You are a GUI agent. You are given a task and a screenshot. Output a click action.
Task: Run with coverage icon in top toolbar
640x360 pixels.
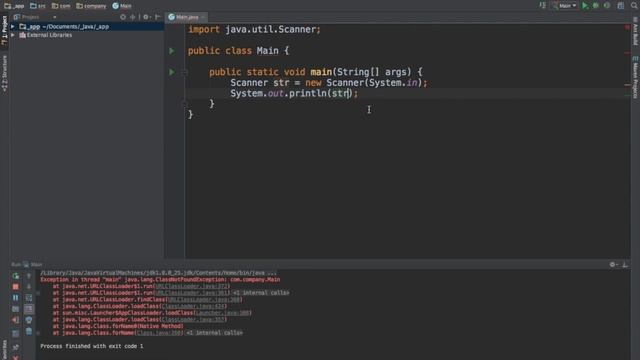(x=607, y=6)
